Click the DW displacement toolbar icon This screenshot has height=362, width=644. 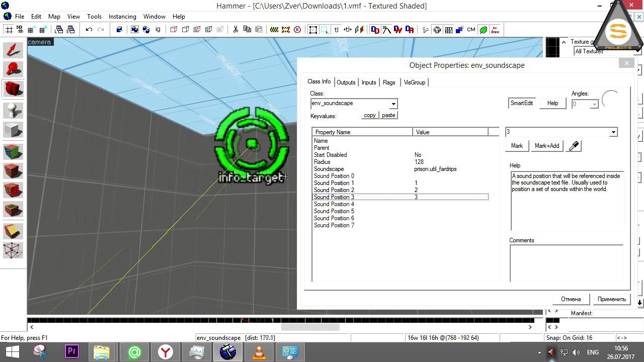click(x=398, y=30)
